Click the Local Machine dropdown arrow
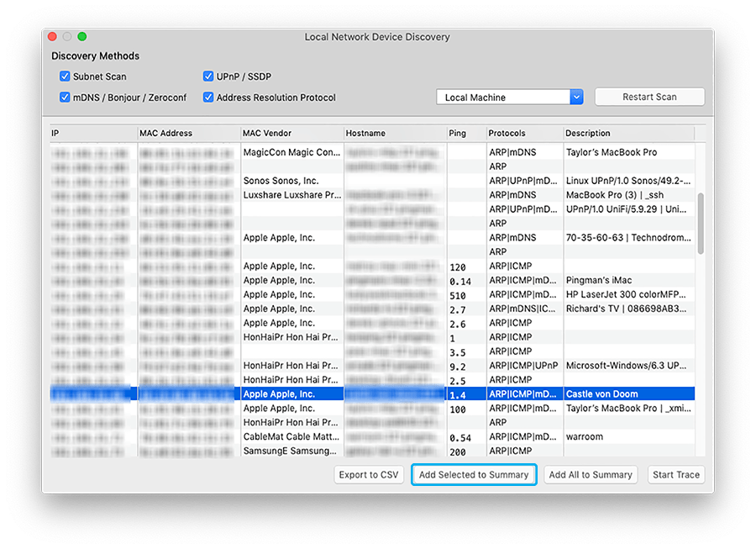This screenshot has width=756, height=549. click(575, 97)
